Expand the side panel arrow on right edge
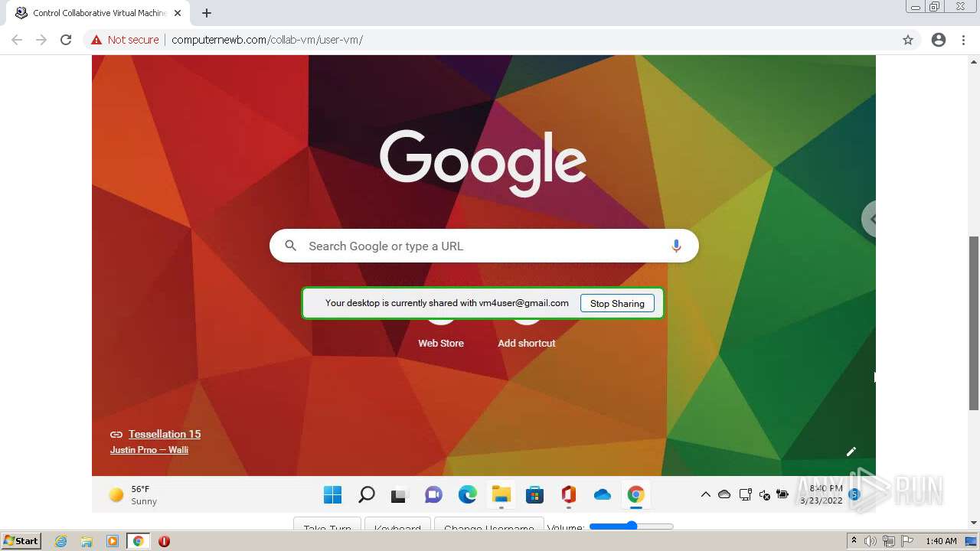980x551 pixels. (x=870, y=219)
